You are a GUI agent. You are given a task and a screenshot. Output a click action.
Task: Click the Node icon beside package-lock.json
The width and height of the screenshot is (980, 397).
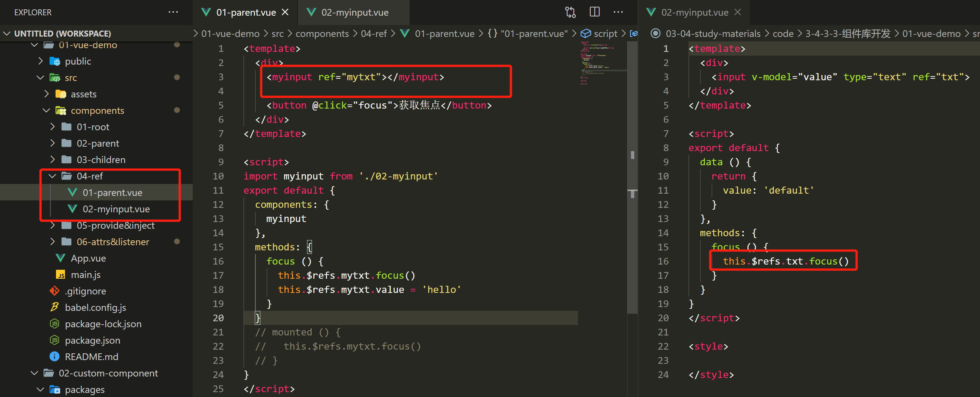[55, 323]
